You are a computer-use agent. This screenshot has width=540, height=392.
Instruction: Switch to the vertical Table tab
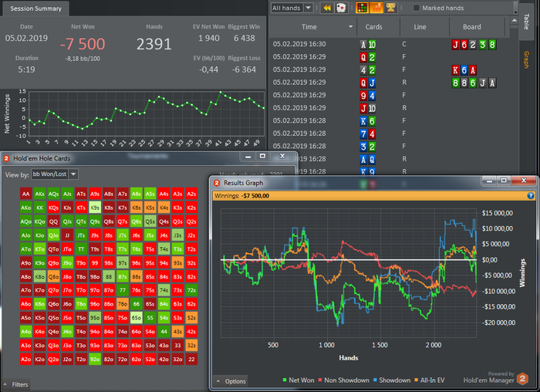click(527, 22)
